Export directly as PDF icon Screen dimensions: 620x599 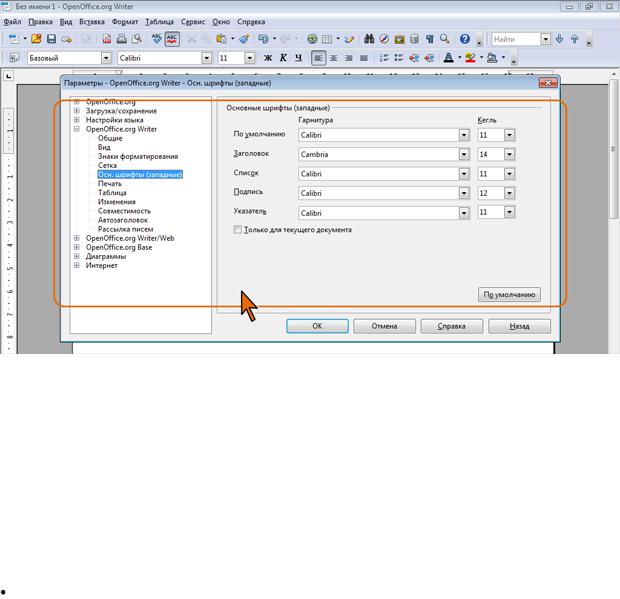107,39
